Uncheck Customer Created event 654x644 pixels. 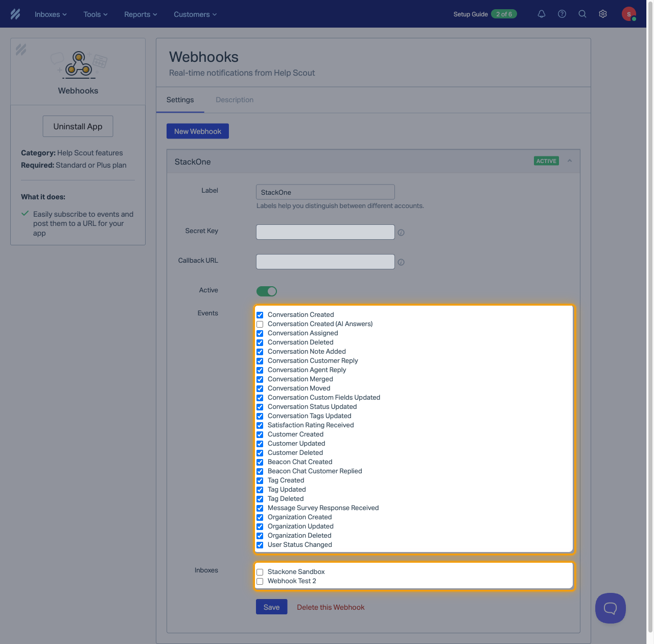[260, 434]
